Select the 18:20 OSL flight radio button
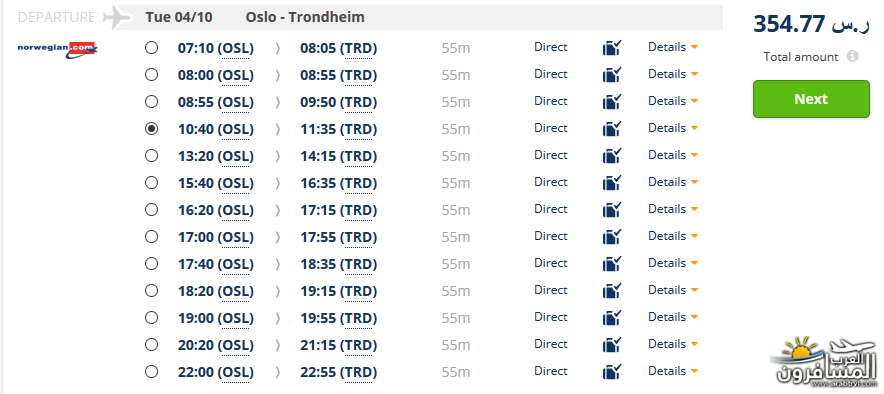 [x=151, y=291]
